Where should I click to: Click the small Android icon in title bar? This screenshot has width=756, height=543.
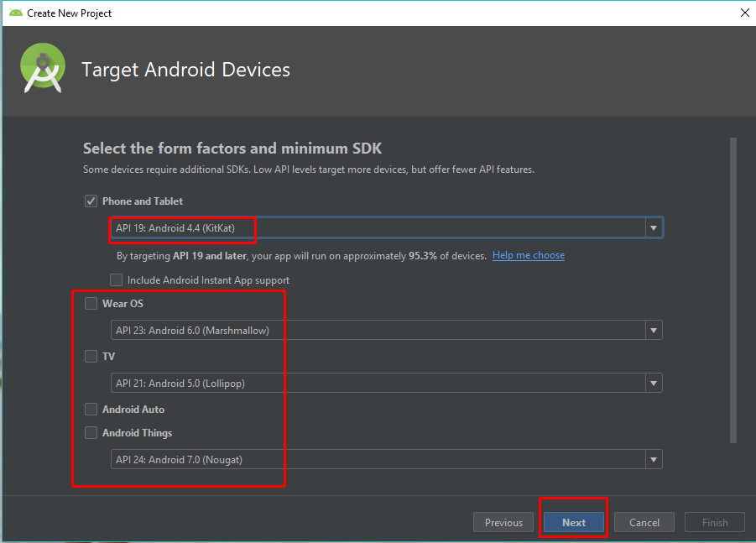[x=15, y=13]
